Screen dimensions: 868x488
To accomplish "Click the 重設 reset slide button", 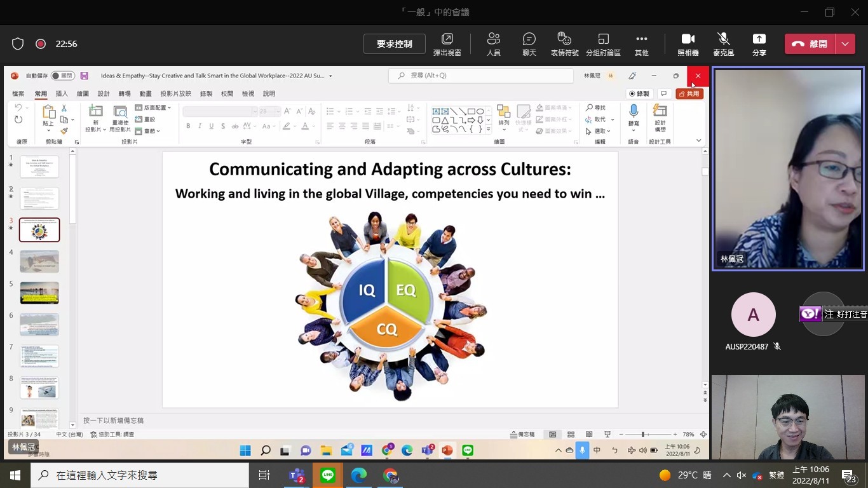I will point(146,119).
